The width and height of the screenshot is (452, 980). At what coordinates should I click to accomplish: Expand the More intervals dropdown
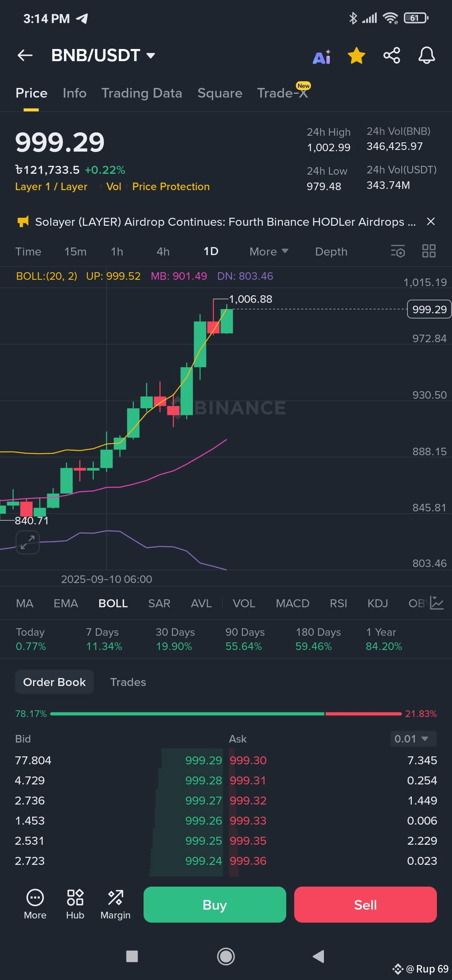(x=269, y=251)
